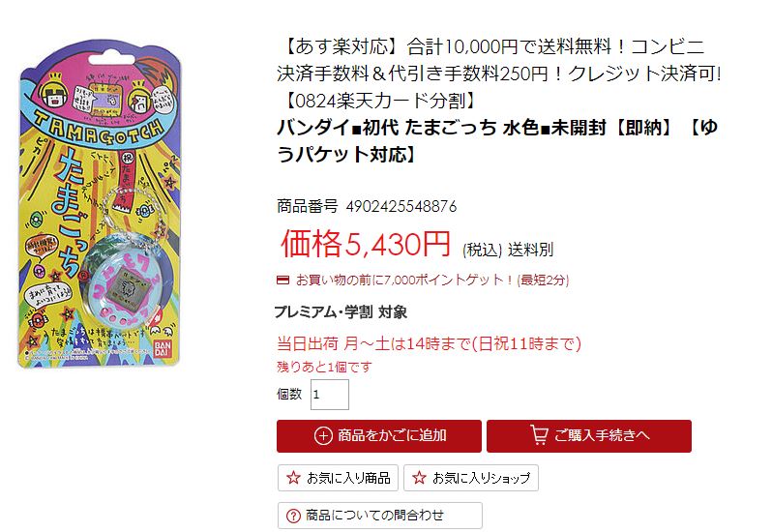Open the 商品についての問合わせ inquiry button
The width and height of the screenshot is (772, 532).
(x=379, y=516)
